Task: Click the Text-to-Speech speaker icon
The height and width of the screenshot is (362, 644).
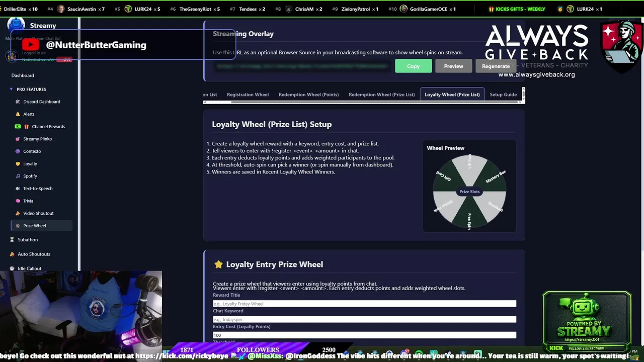Action: (18, 189)
